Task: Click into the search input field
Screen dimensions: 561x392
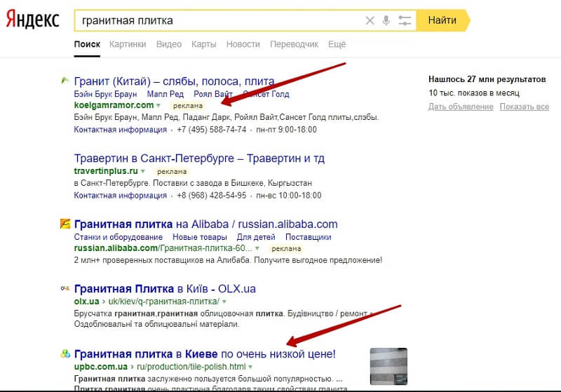Action: click(217, 20)
